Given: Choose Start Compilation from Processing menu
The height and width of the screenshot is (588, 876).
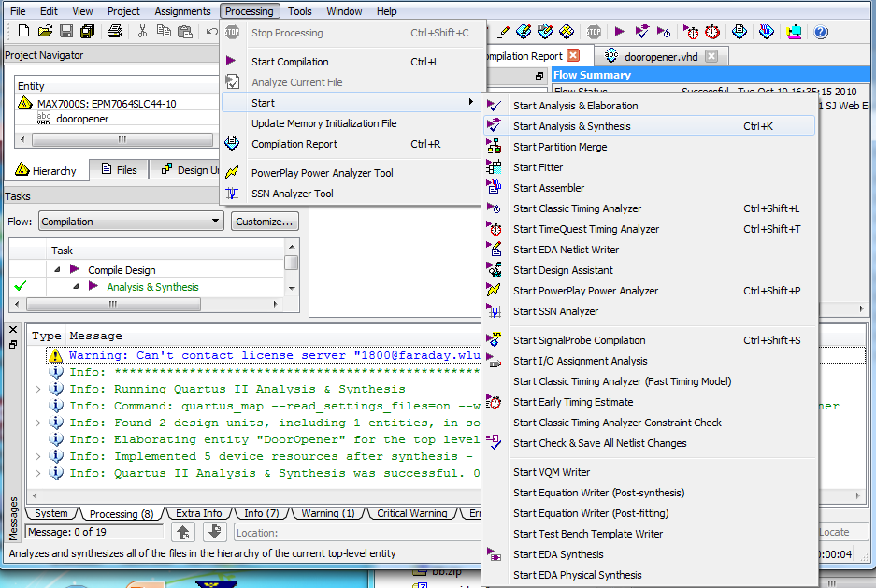Looking at the screenshot, I should 352,62.
